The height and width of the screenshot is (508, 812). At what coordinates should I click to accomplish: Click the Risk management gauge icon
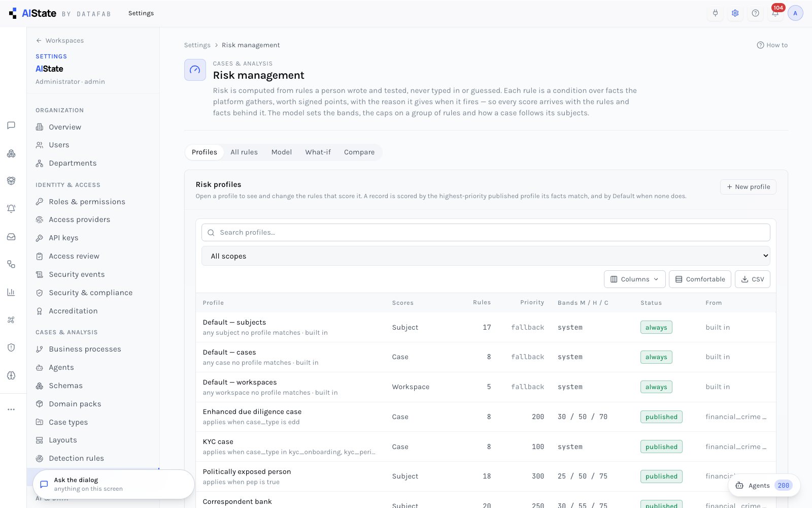(x=195, y=70)
